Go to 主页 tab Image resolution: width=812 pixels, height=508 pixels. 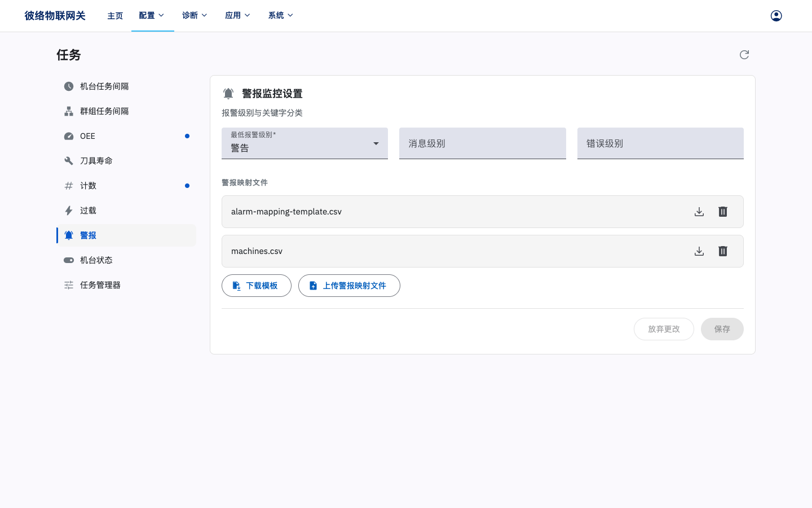pos(115,16)
